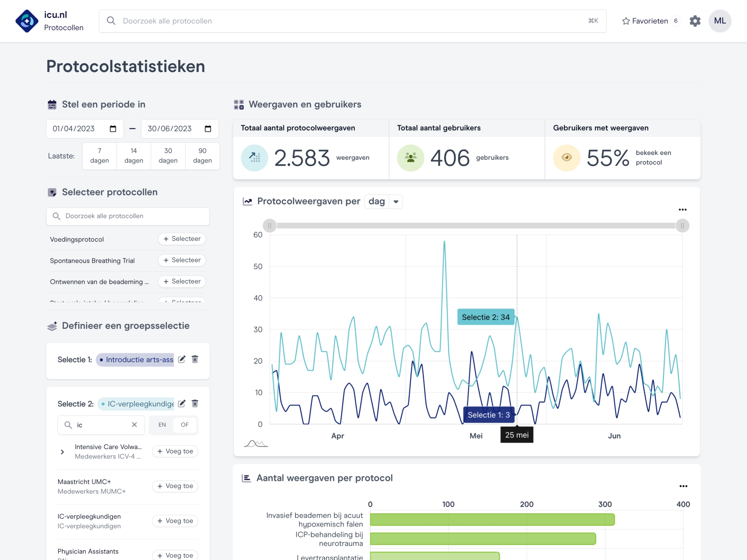Viewport: 747px width, 560px height.
Task: Expand the Intensive Care Volwassenen entry
Action: [x=62, y=451]
